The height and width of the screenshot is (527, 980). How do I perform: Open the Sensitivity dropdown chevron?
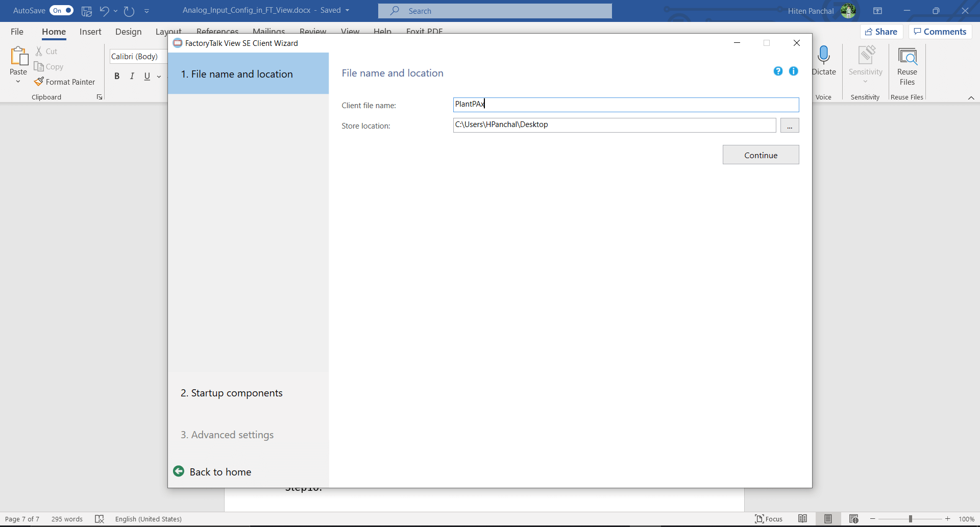point(866,82)
